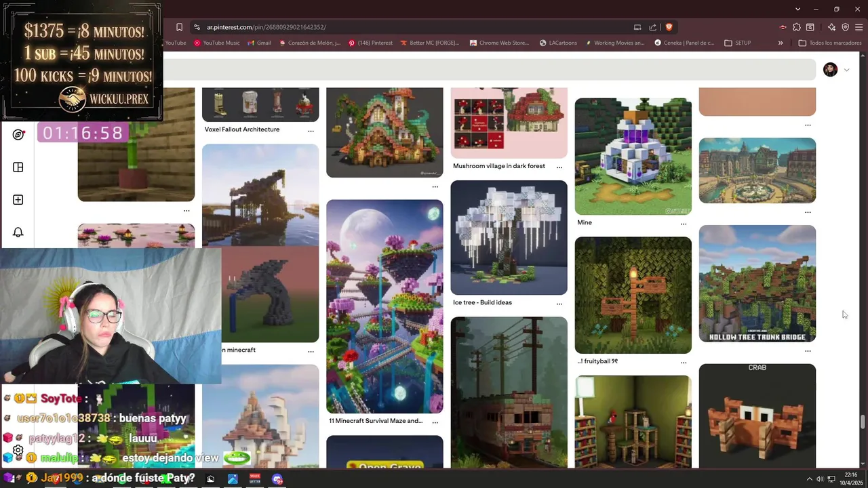Click the Discord icon in the taskbar
Viewport: 868px width, 488px height.
pyautogui.click(x=277, y=479)
